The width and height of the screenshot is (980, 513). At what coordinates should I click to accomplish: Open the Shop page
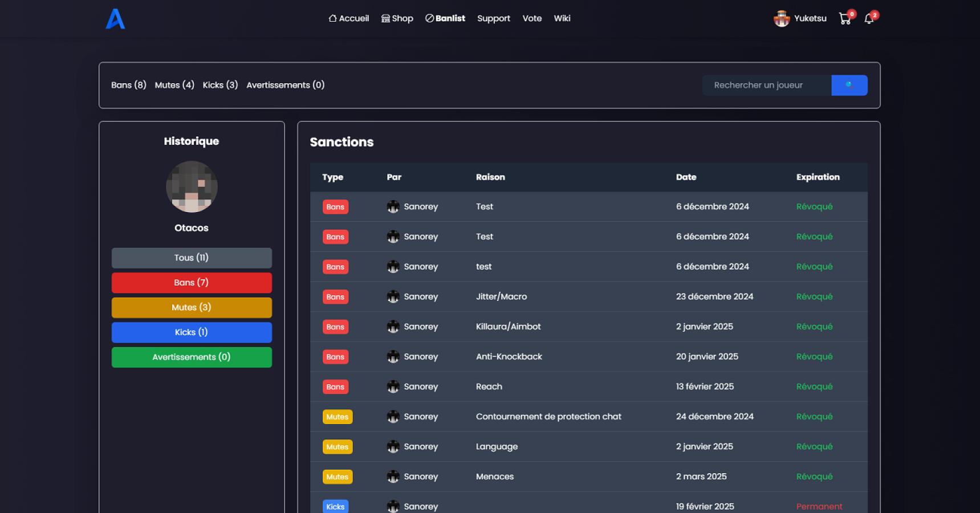tap(397, 18)
